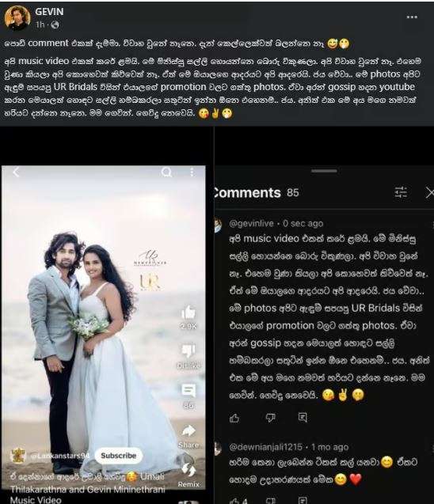
Task: Open the video comments bubble icon
Action: 188,391
